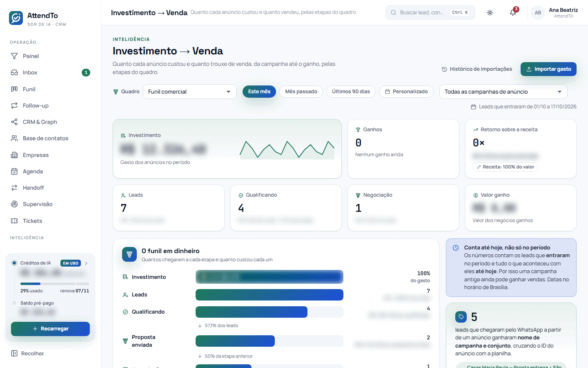This screenshot has width=588, height=368.
Task: Open the Todas as campanhas de anúncio dropdown
Action: (x=503, y=92)
